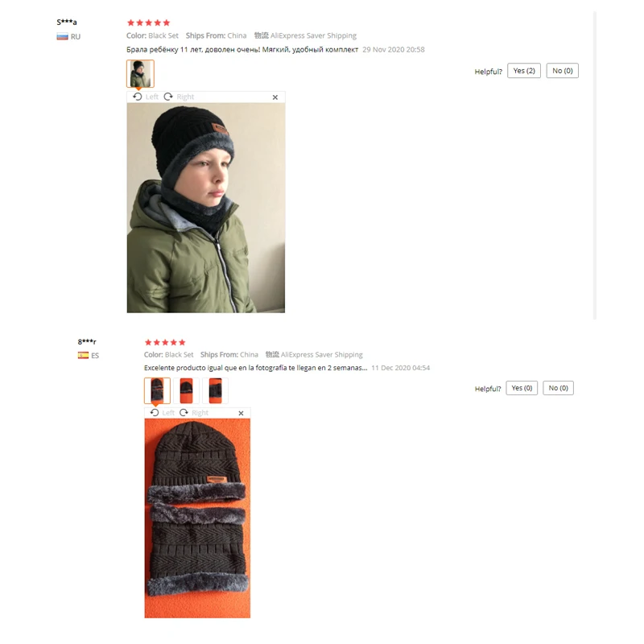The width and height of the screenshot is (644, 644).
Task: Select first thumbnail of Spanish review
Action: click(157, 390)
